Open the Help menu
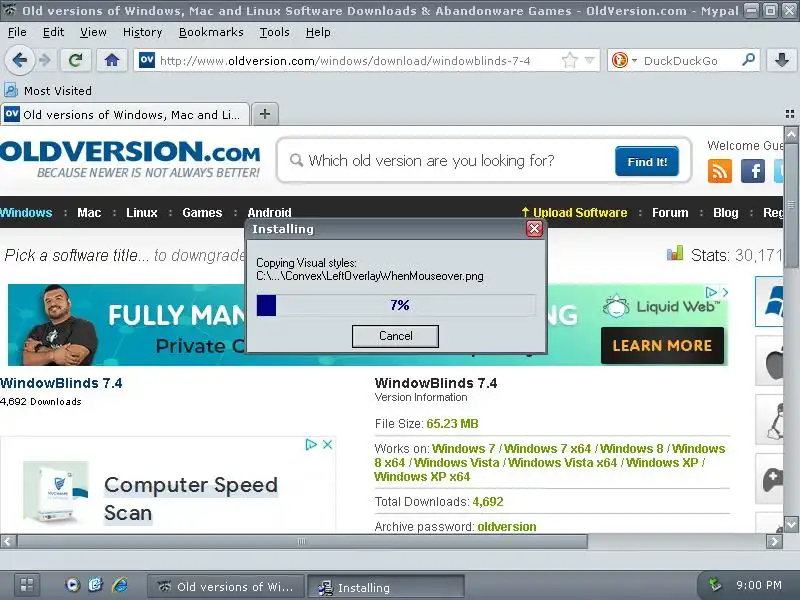This screenshot has height=600, width=800. tap(318, 32)
